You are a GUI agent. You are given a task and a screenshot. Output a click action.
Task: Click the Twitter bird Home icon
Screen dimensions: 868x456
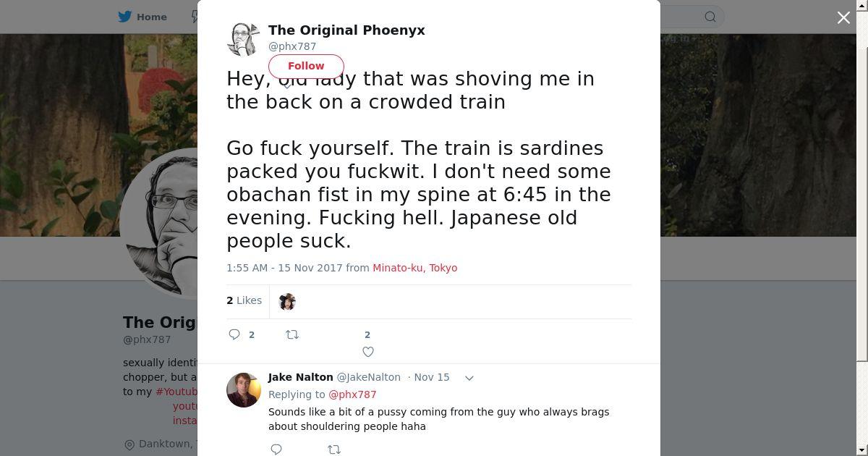point(125,17)
